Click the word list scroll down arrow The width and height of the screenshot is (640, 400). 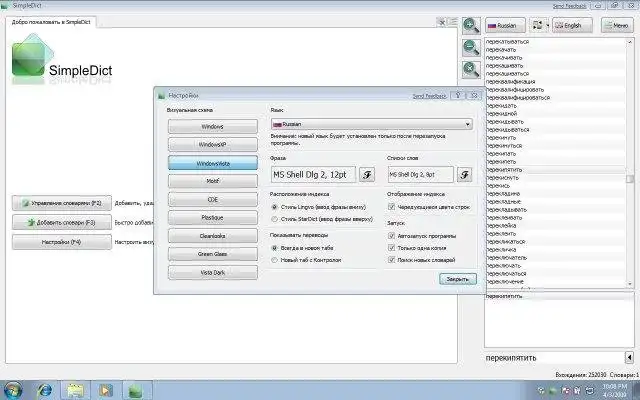click(630, 284)
